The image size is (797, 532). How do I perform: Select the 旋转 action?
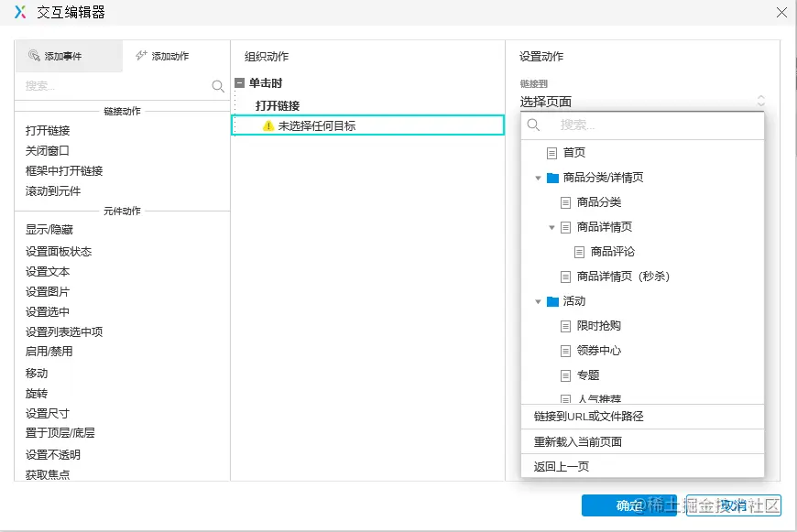(x=37, y=394)
